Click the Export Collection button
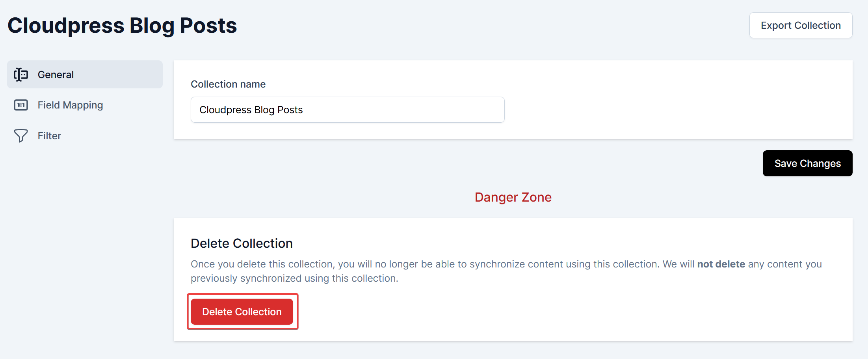The height and width of the screenshot is (359, 868). tap(801, 25)
